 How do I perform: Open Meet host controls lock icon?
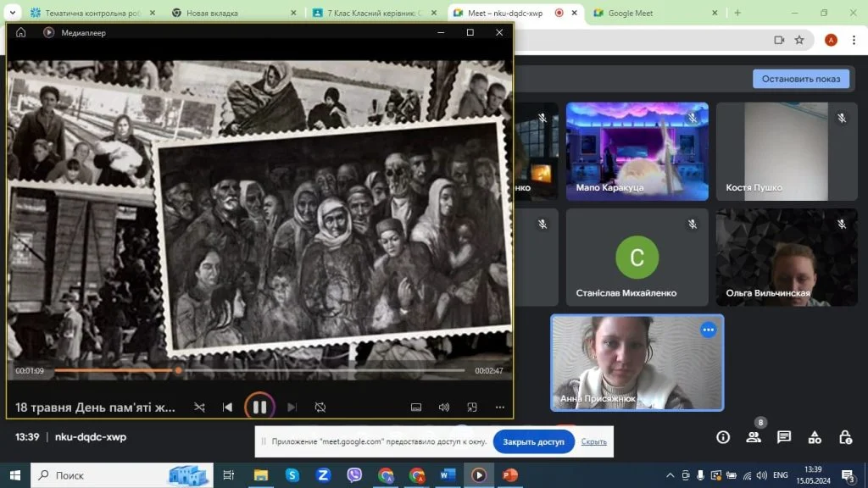point(845,437)
